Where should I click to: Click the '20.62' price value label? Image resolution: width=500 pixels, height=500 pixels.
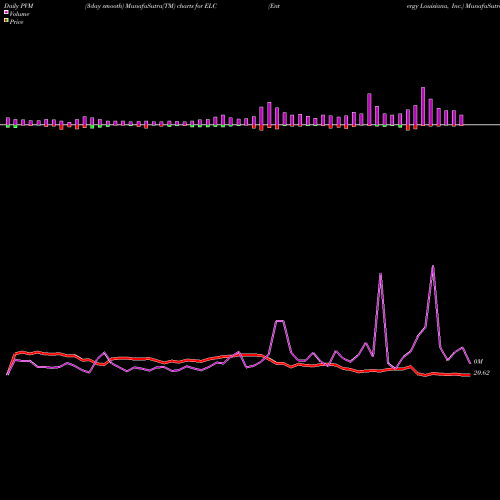click(481, 373)
